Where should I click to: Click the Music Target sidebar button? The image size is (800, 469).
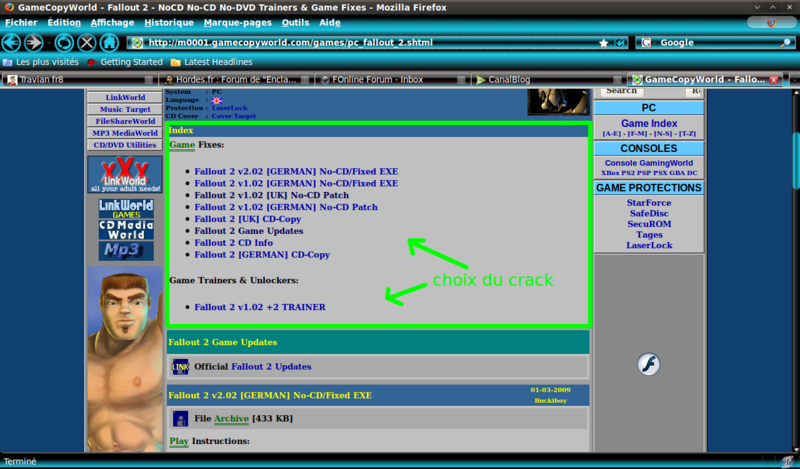[125, 109]
